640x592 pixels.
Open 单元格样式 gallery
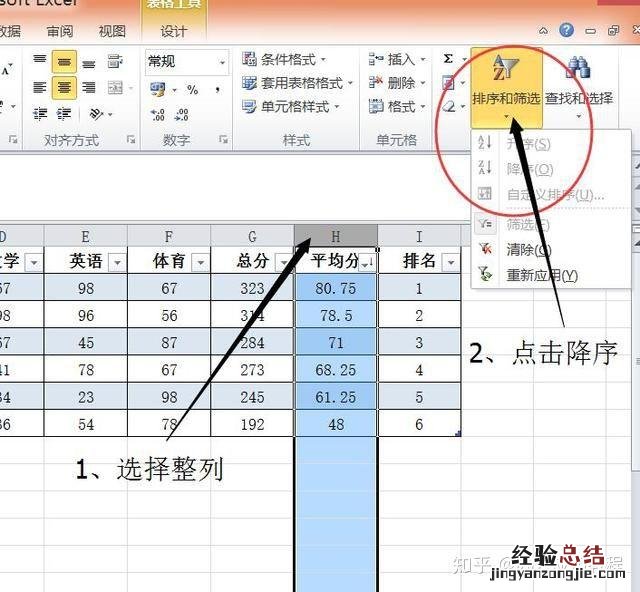coord(291,107)
